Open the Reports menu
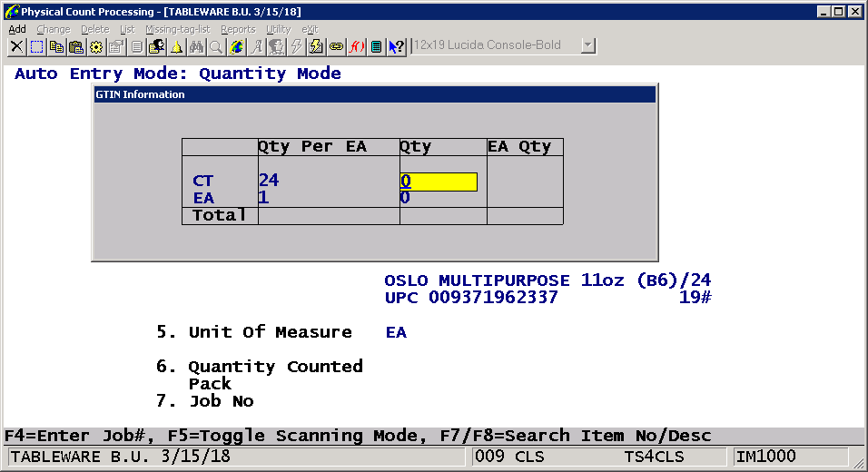868x472 pixels. click(238, 29)
